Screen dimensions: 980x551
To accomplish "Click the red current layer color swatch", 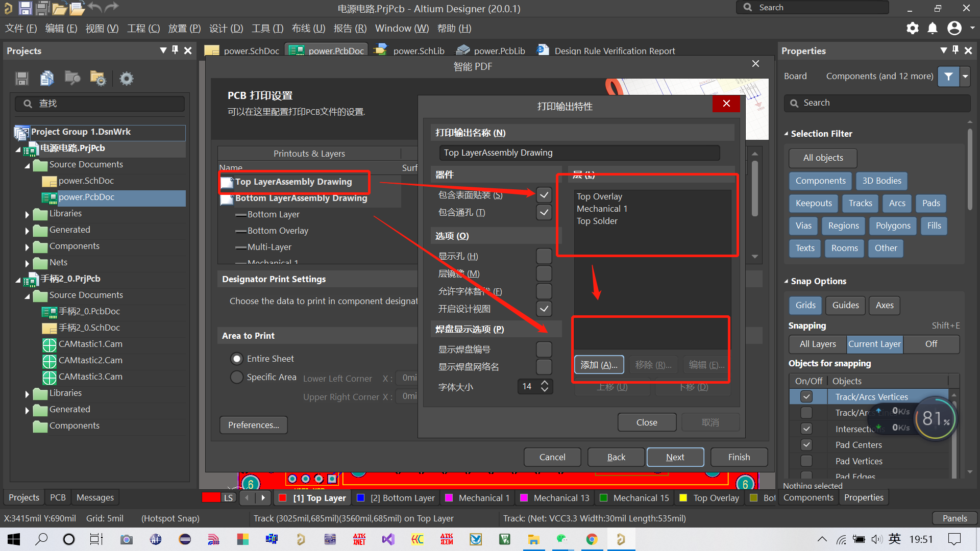I will [210, 498].
